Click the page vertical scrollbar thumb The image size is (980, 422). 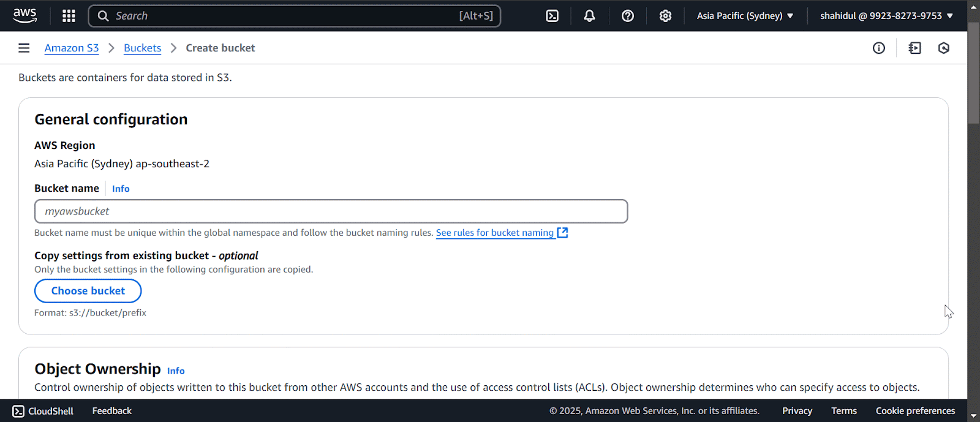[x=973, y=73]
